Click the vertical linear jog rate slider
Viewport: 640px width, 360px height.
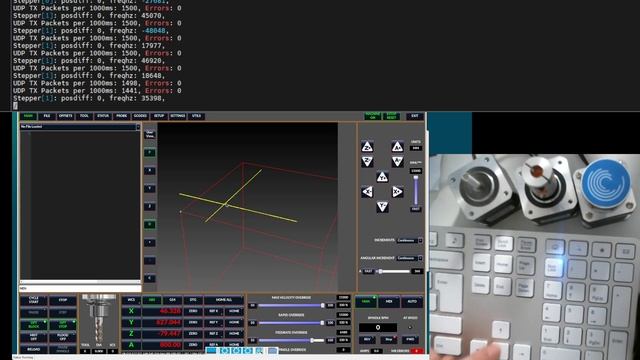(416, 191)
